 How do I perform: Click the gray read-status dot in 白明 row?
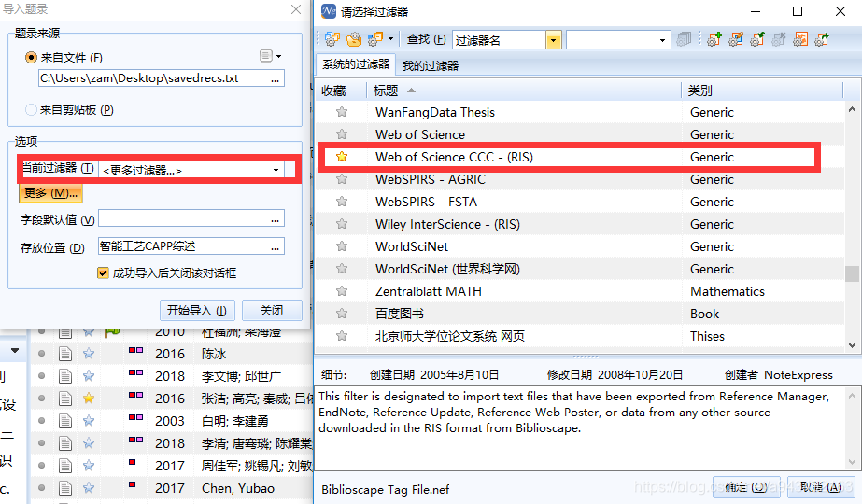(x=42, y=420)
